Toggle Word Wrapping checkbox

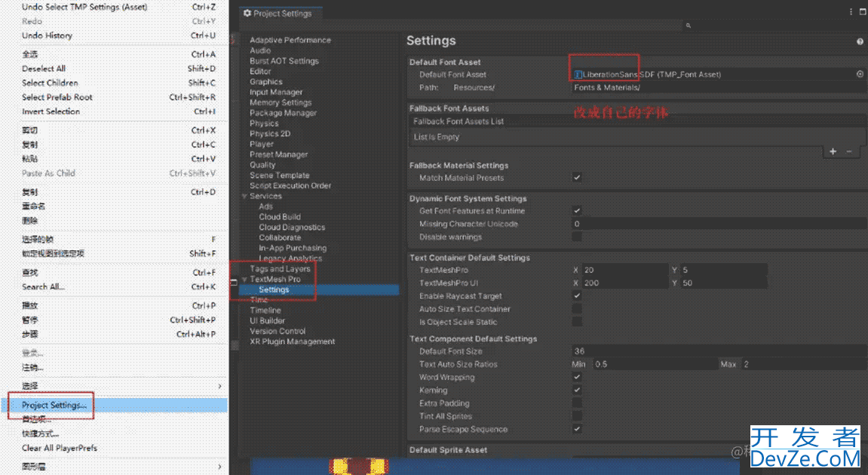[x=577, y=377]
